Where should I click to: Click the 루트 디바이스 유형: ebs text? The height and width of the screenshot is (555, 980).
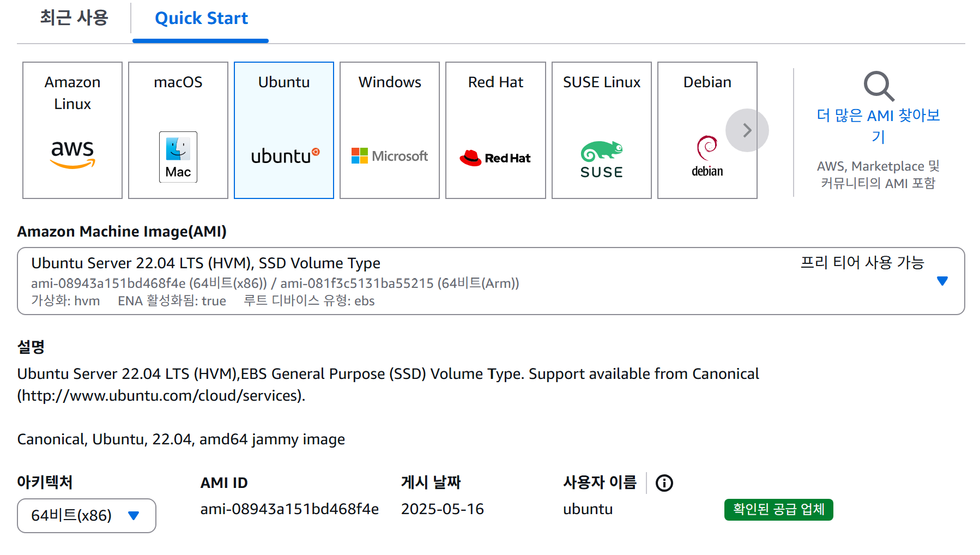[309, 301]
